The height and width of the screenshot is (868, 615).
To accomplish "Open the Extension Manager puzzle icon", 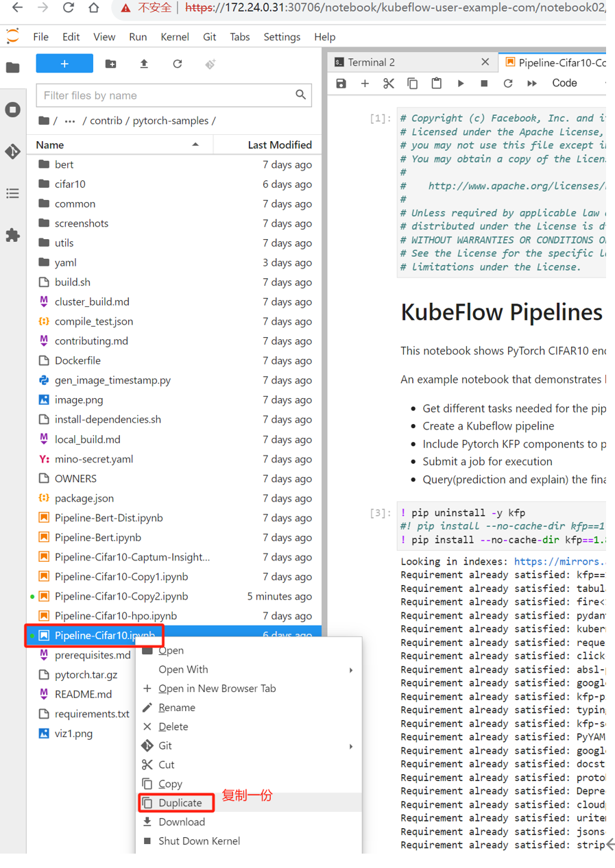I will coord(13,235).
